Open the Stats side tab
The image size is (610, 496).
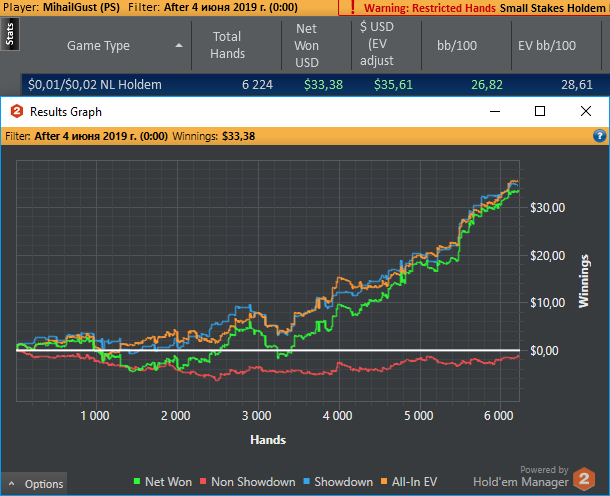point(10,36)
